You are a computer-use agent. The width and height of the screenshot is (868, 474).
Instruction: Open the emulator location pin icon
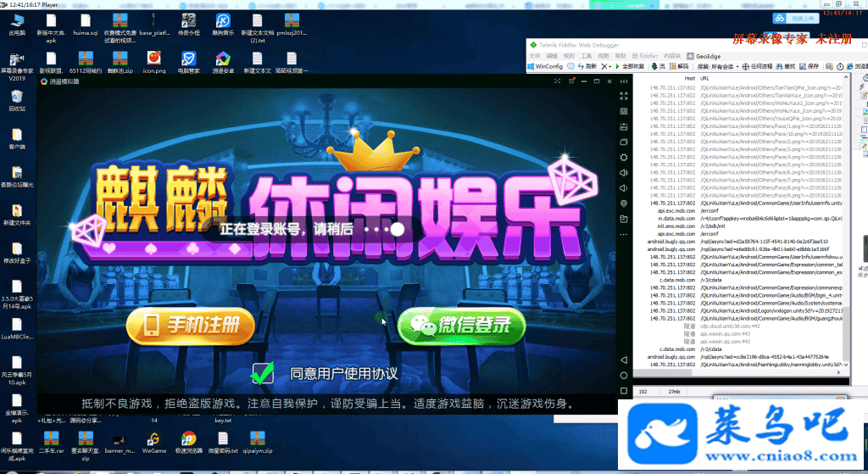coord(624,204)
